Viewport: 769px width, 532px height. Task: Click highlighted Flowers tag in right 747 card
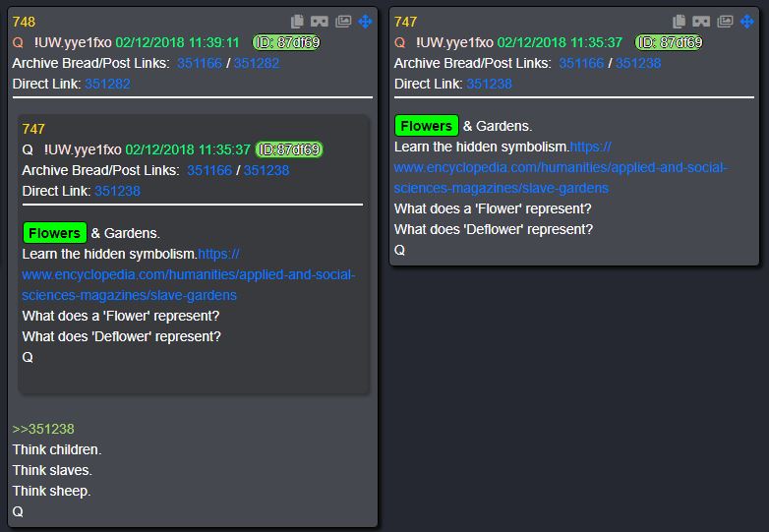427,126
